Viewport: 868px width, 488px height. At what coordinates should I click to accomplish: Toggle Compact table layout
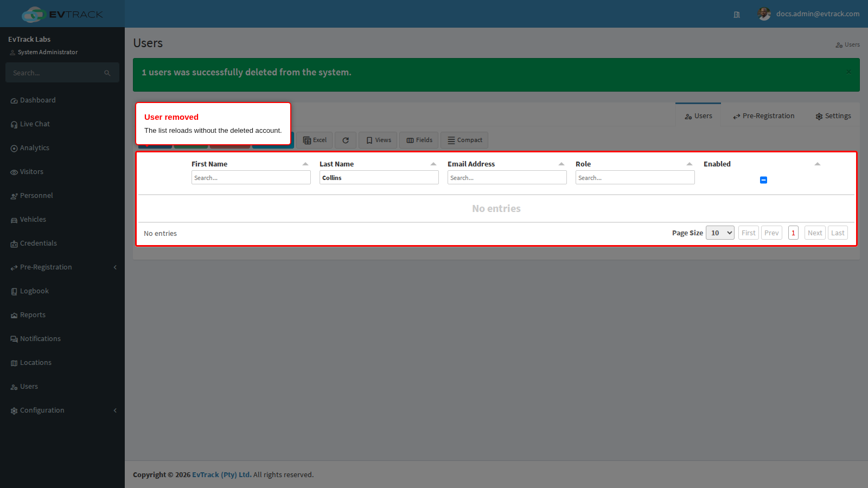click(x=464, y=140)
